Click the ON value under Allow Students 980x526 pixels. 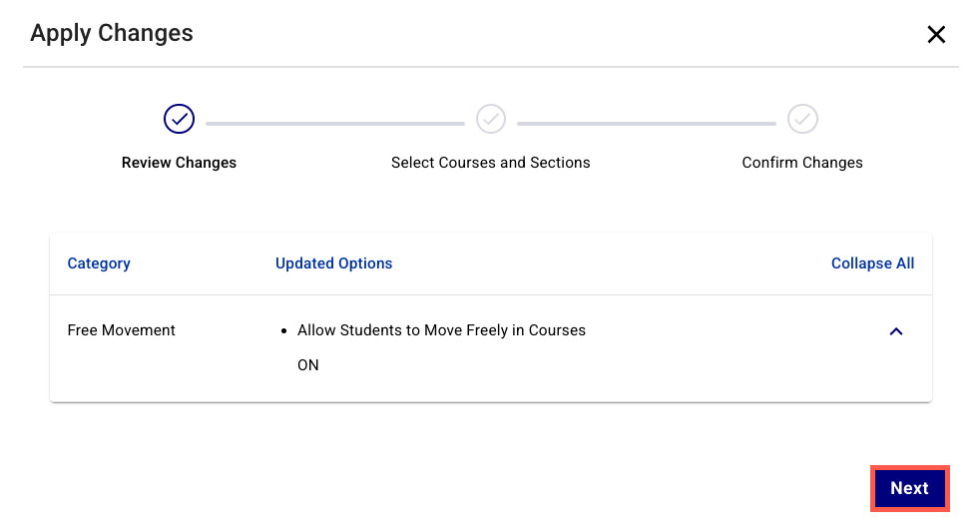tap(308, 365)
